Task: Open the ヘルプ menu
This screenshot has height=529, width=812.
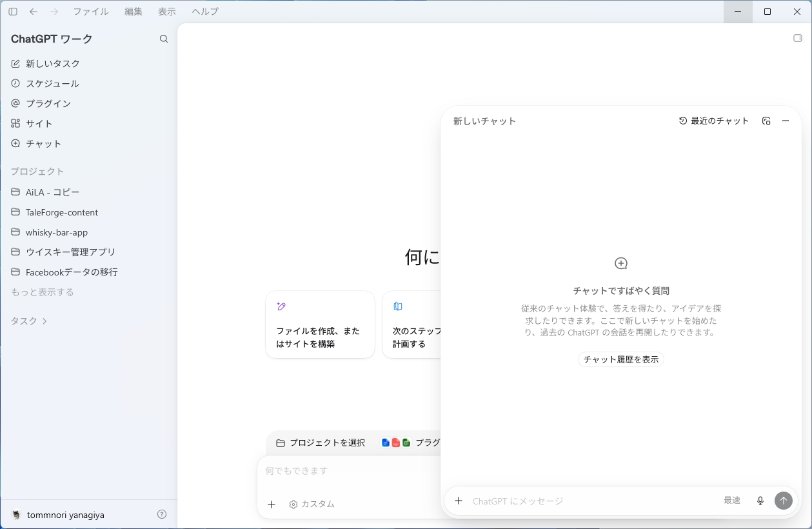Action: (x=205, y=12)
